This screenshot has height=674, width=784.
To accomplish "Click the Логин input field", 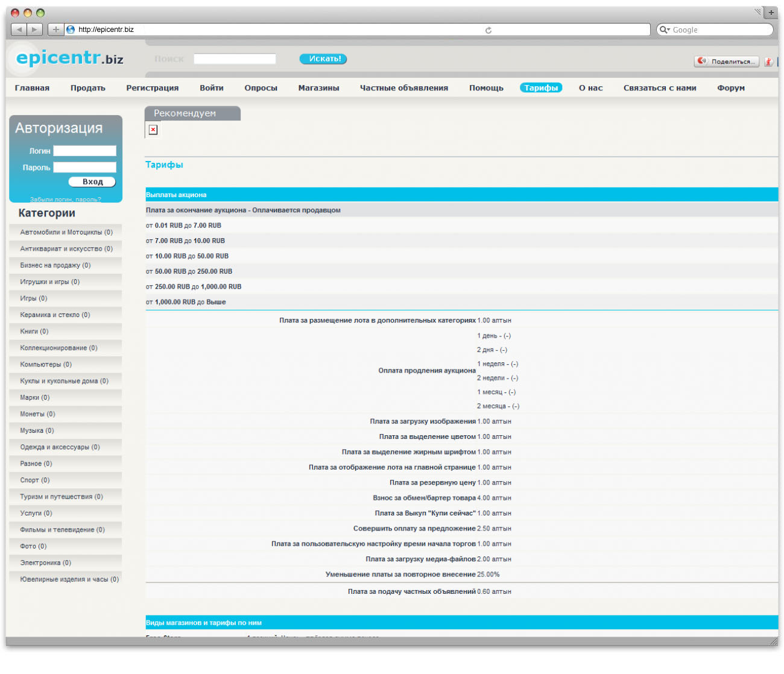I will [84, 151].
